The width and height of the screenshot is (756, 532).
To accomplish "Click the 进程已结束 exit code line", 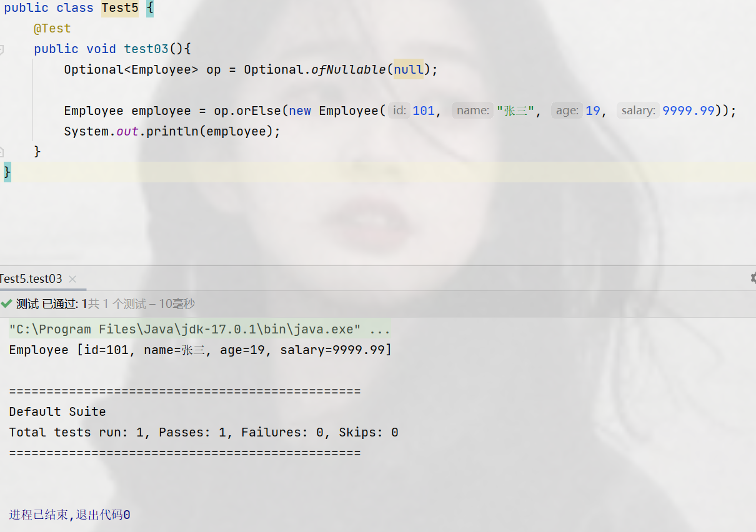I will [x=70, y=515].
